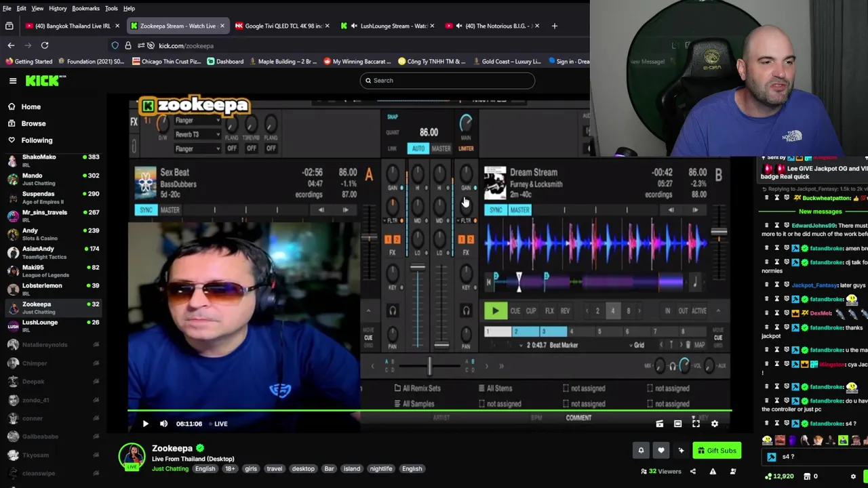Open Dashboard bookmark

[x=225, y=62]
